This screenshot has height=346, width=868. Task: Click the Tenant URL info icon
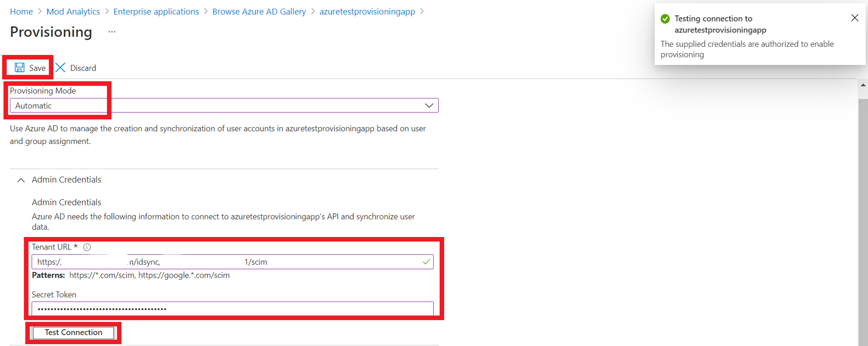pyautogui.click(x=87, y=247)
